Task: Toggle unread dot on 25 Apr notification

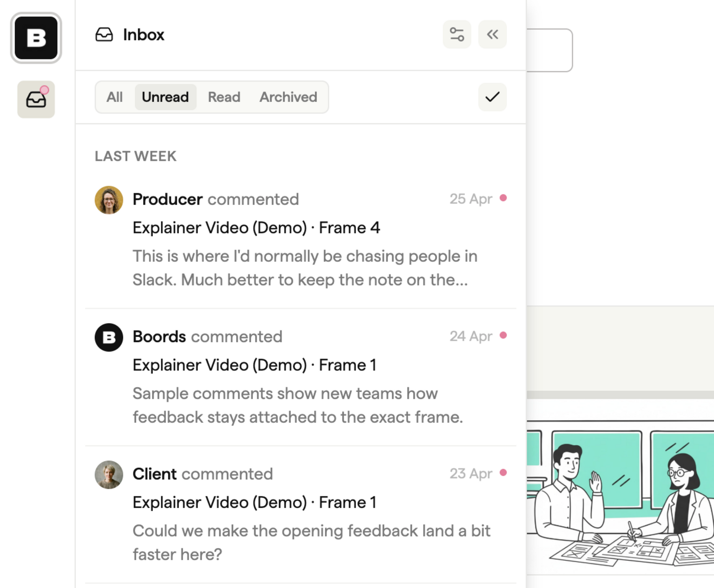Action: coord(503,198)
